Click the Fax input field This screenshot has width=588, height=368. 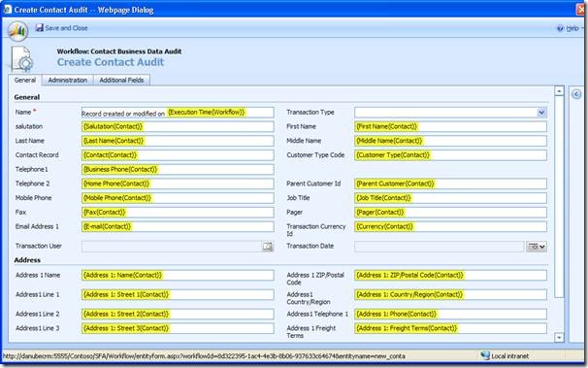tap(178, 213)
